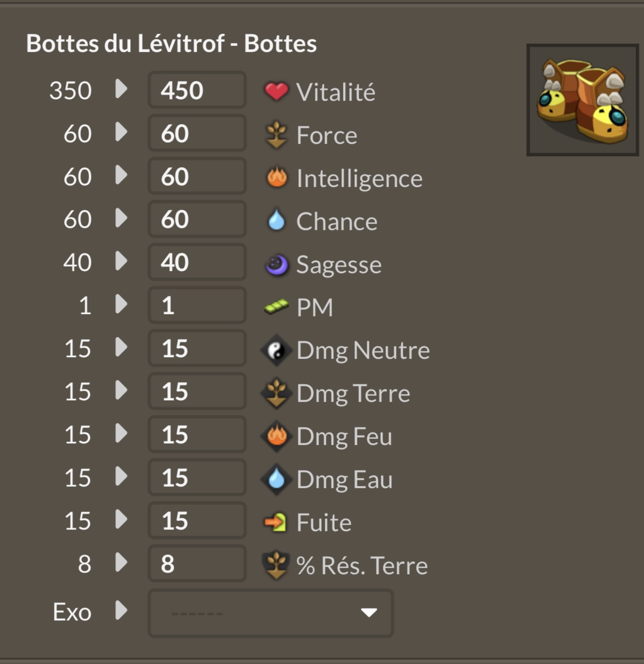Focus the Fuite value input field
This screenshot has width=644, height=664.
197,521
